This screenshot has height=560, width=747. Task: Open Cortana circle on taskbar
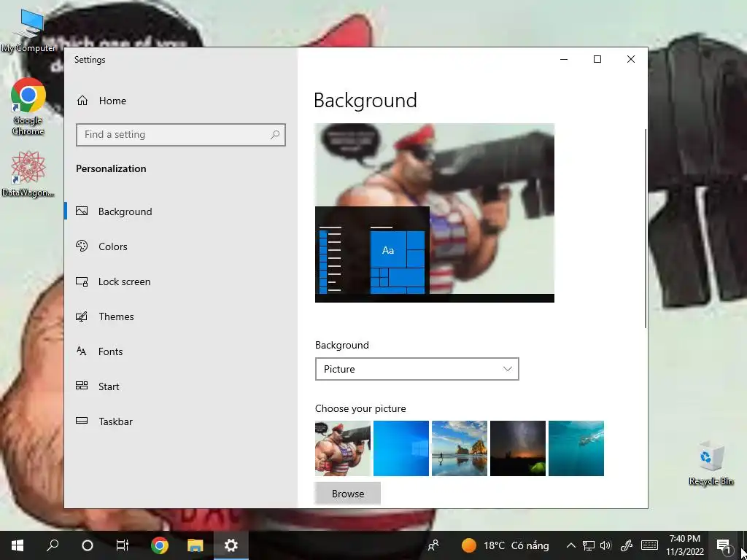88,545
